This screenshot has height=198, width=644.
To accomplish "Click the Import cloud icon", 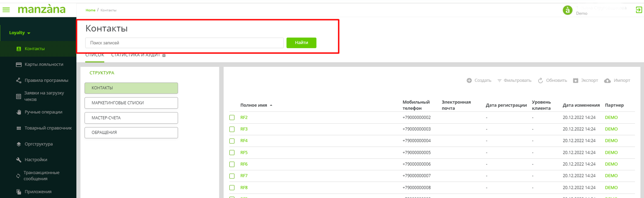I will pyautogui.click(x=607, y=81).
